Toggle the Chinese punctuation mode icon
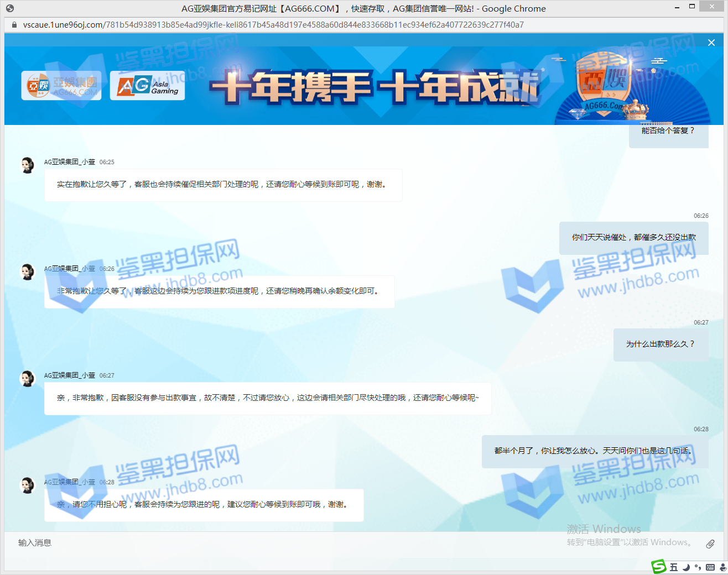The width and height of the screenshot is (728, 575). pyautogui.click(x=698, y=567)
